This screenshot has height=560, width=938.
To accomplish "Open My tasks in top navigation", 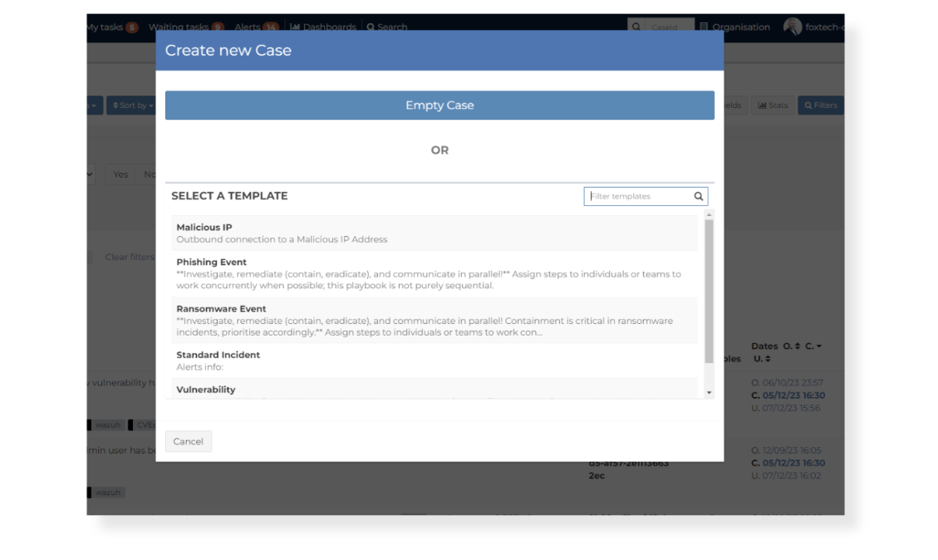I will pyautogui.click(x=110, y=27).
